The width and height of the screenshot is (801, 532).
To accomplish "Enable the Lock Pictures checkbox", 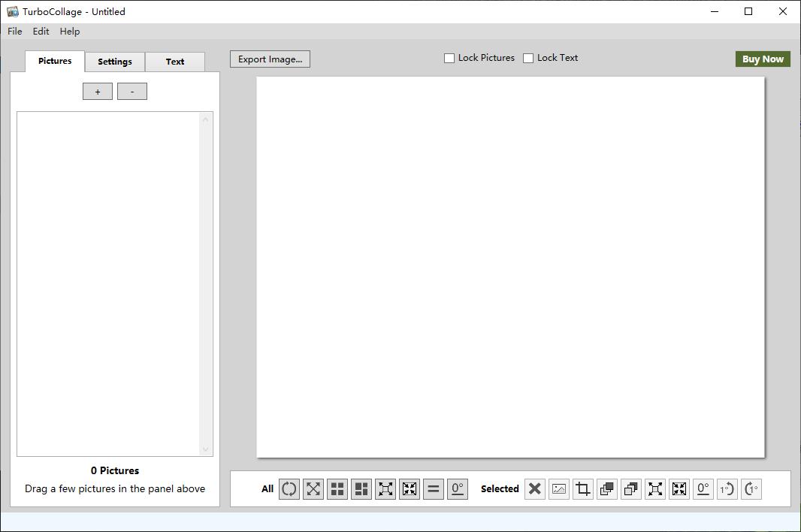I will 449,59.
